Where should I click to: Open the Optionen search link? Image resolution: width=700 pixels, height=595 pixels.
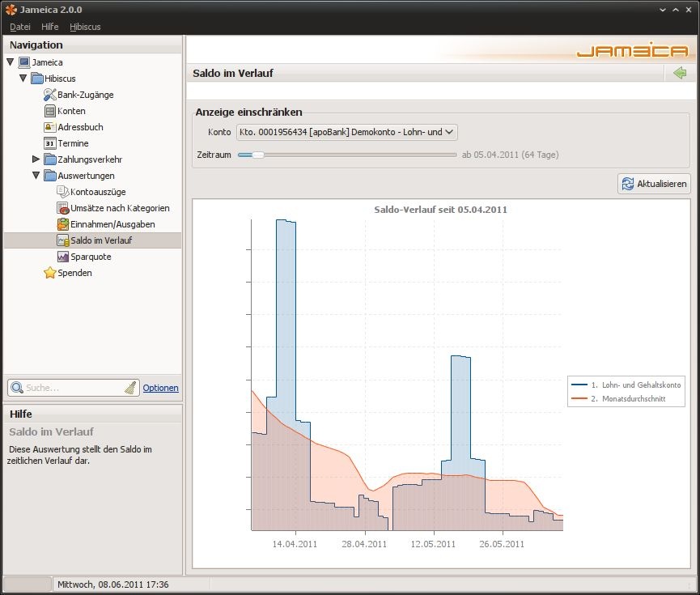(161, 388)
